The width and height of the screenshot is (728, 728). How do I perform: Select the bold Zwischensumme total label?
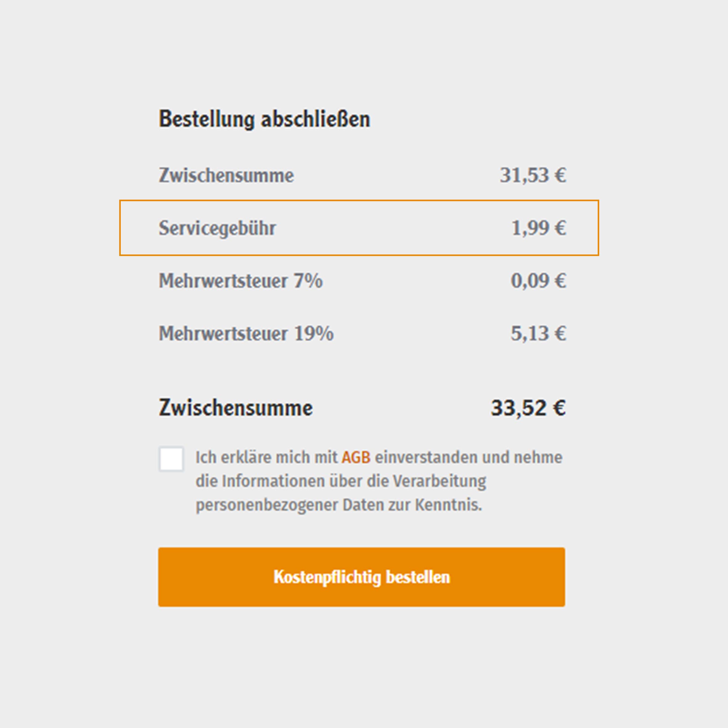point(236,408)
